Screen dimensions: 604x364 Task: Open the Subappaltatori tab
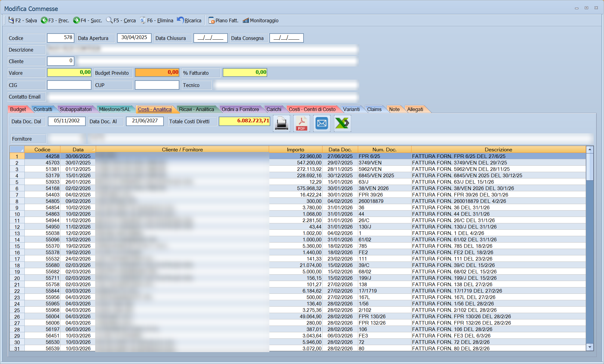(76, 109)
